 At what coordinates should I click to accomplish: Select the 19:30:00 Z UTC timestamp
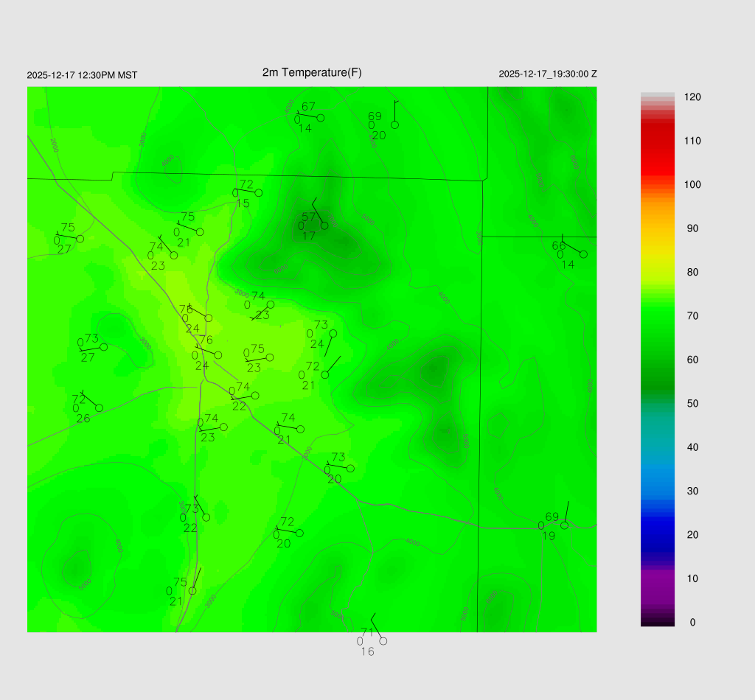click(548, 74)
